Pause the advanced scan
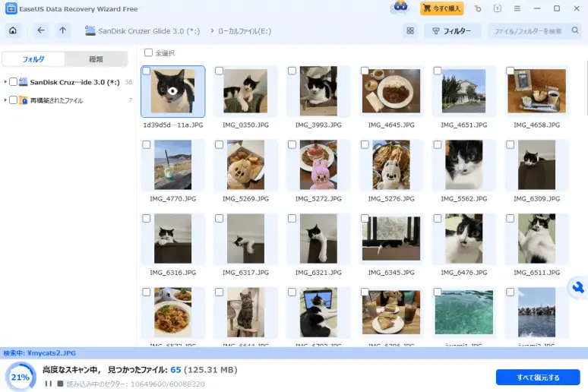Viewport: 588px width, 392px height. (x=49, y=384)
